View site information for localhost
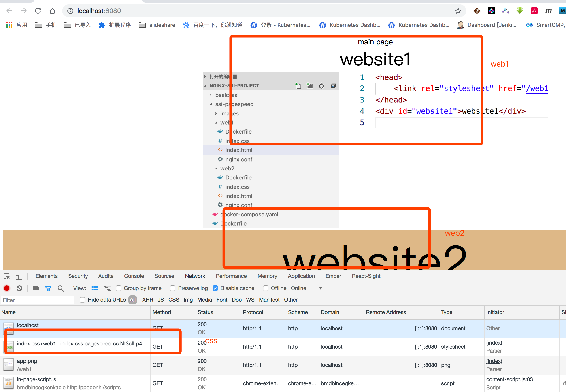Viewport: 566px width, 392px height. [70, 11]
